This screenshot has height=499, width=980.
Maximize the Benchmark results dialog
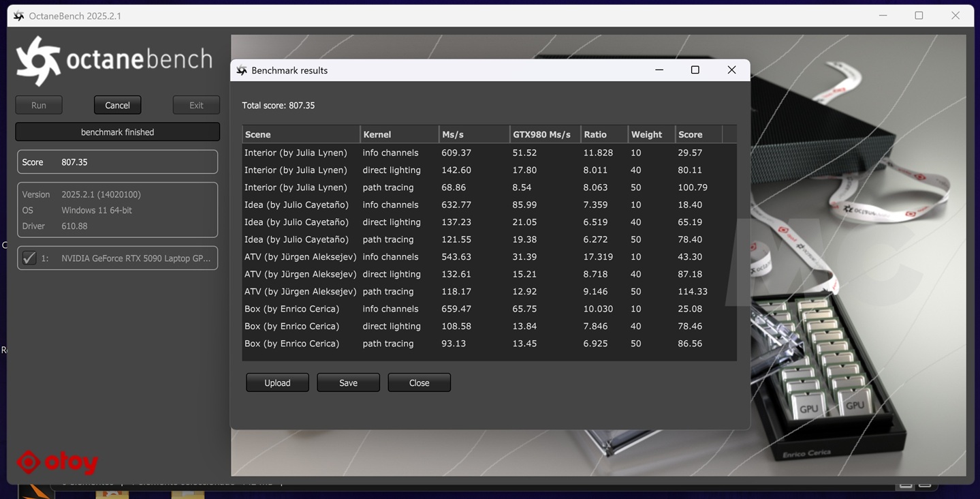point(695,70)
